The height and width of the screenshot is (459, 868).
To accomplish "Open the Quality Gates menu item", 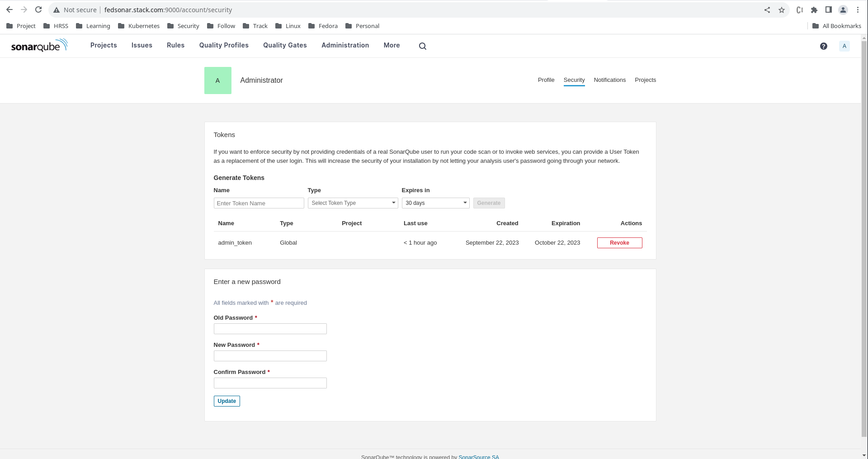I will click(285, 45).
